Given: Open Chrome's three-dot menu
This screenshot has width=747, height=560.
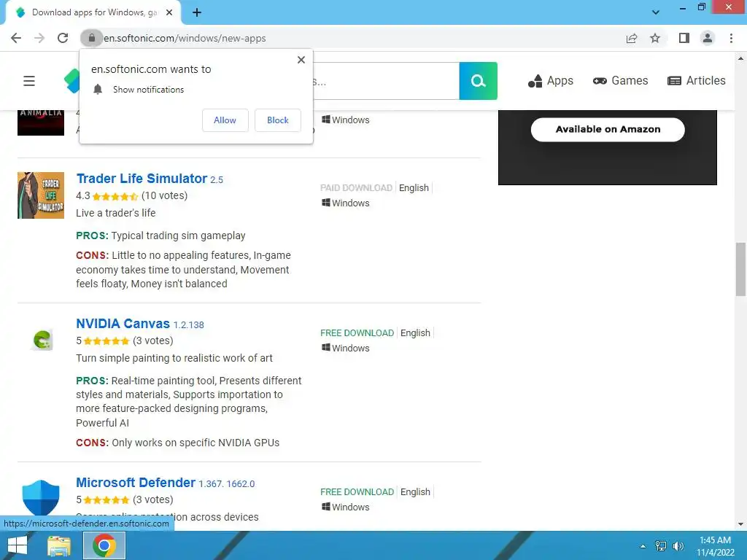Looking at the screenshot, I should (x=731, y=38).
